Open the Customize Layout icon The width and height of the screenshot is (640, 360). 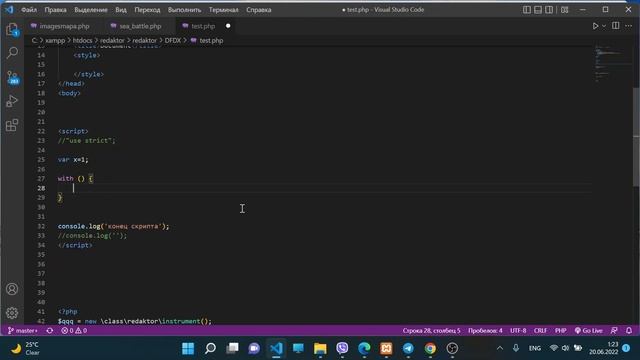click(x=564, y=9)
